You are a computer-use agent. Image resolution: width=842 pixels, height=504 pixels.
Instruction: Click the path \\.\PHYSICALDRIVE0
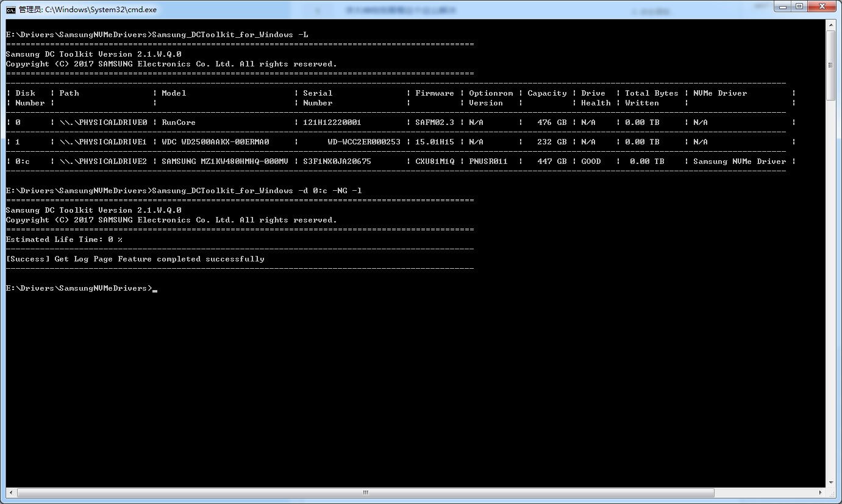pyautogui.click(x=104, y=122)
